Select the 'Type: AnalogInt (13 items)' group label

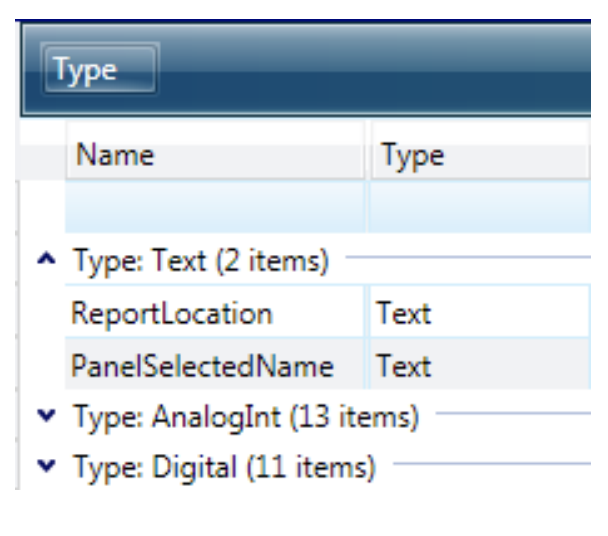(245, 416)
